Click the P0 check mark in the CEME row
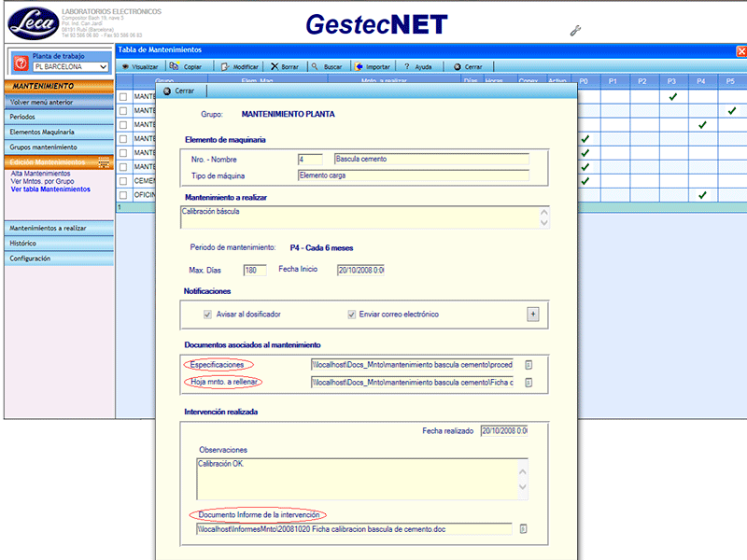747x560 pixels. [585, 181]
